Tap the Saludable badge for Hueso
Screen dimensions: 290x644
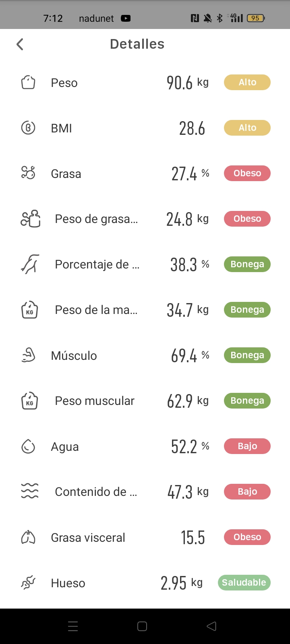(x=244, y=582)
